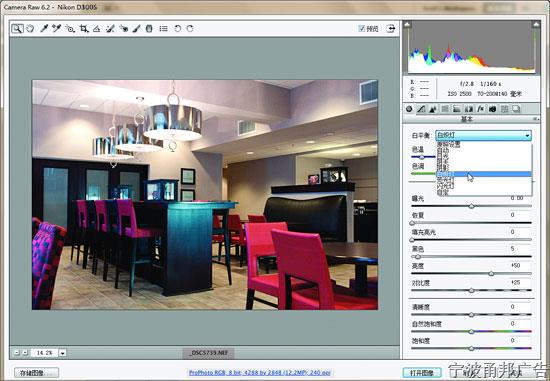Viewport: 550px width, 381px height.
Task: Select the Graduated Filter tool
Action: tap(149, 29)
